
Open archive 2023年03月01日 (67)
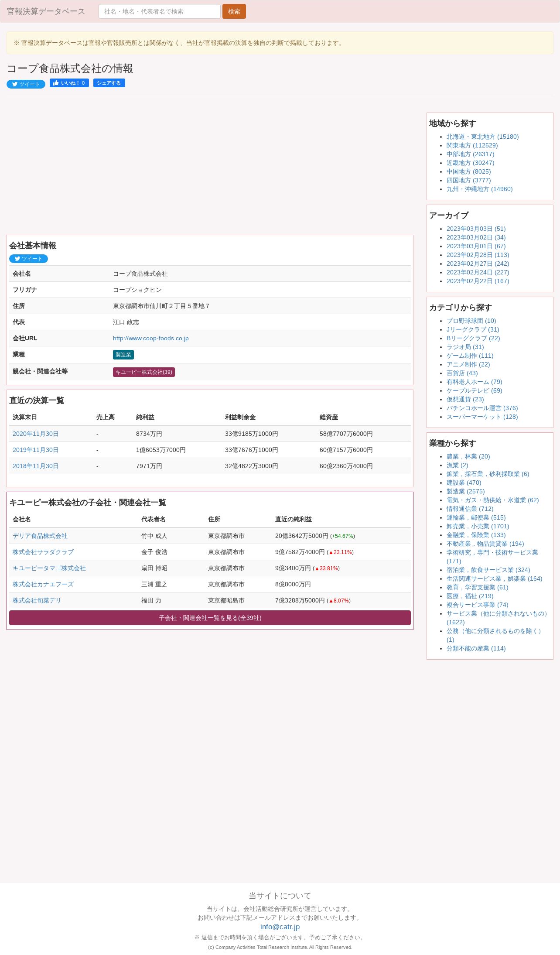(x=476, y=246)
